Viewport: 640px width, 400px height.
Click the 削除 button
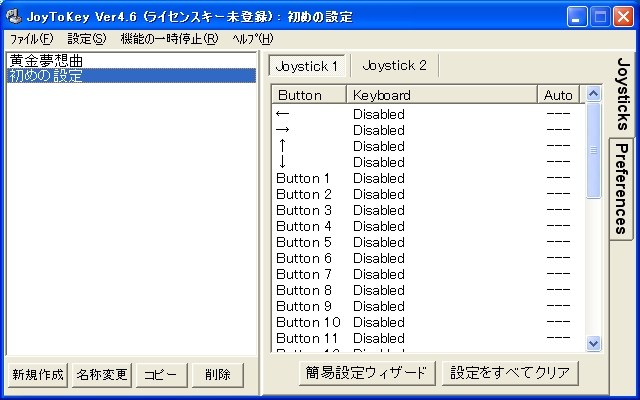[218, 375]
